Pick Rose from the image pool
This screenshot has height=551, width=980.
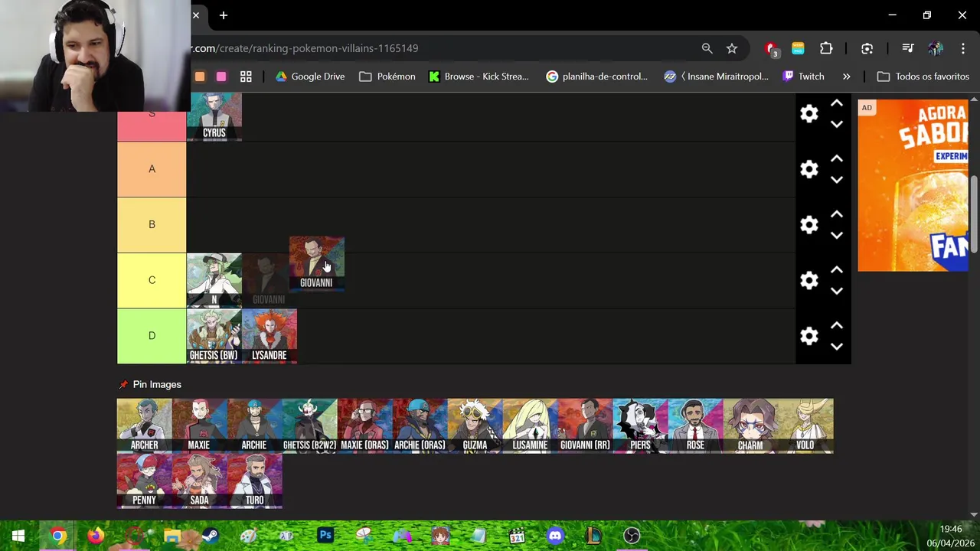[695, 425]
